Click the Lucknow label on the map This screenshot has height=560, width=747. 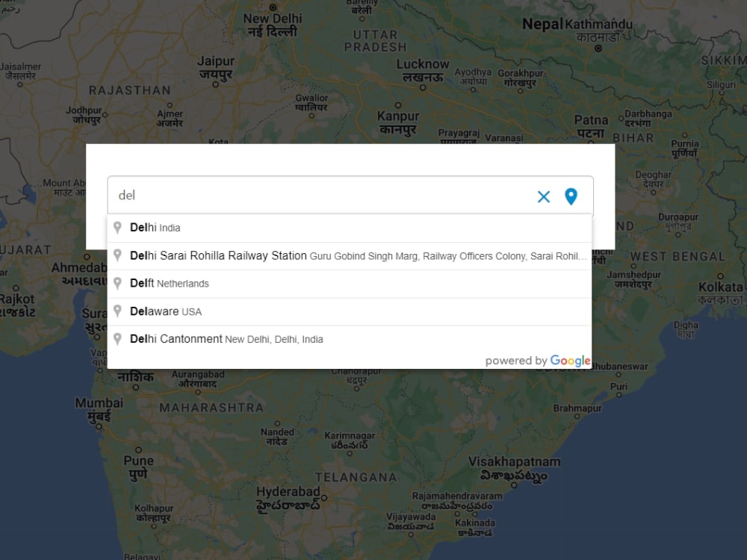[423, 70]
